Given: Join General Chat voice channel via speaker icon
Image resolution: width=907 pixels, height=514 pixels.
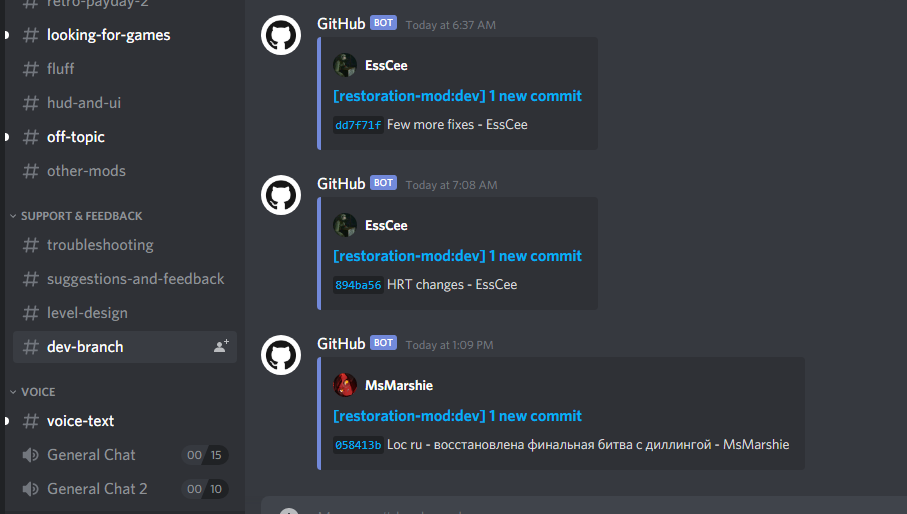Looking at the screenshot, I should (x=30, y=455).
